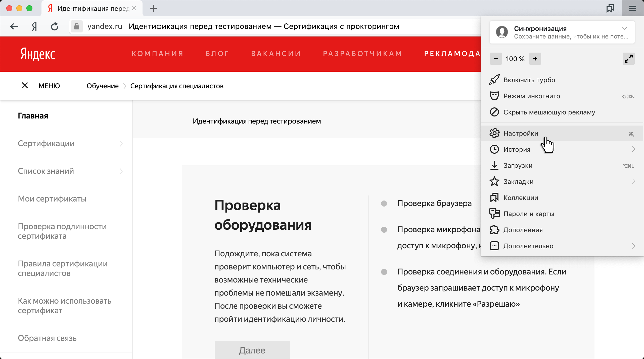The image size is (644, 359).
Task: Toggle the hamburger browser menu button
Action: point(633,8)
